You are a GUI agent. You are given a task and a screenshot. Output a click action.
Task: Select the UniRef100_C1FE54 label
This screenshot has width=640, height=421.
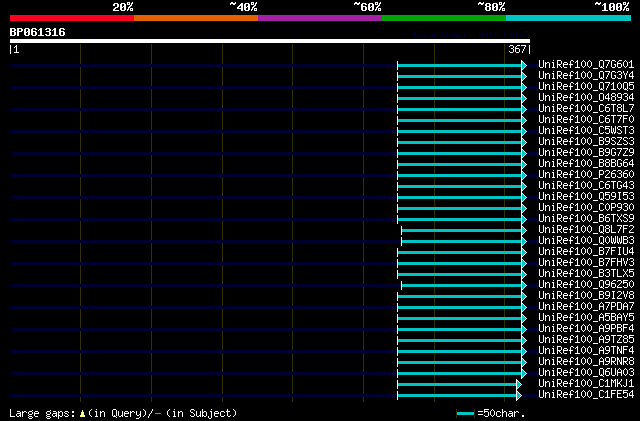[x=586, y=395]
